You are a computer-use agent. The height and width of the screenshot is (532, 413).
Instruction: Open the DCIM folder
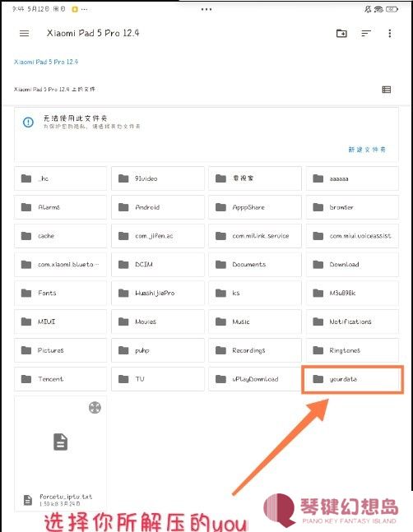[x=158, y=264]
